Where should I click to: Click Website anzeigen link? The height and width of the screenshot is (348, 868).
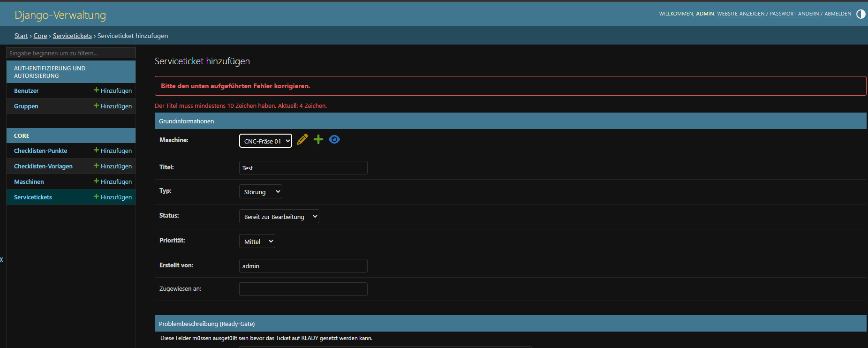[740, 14]
